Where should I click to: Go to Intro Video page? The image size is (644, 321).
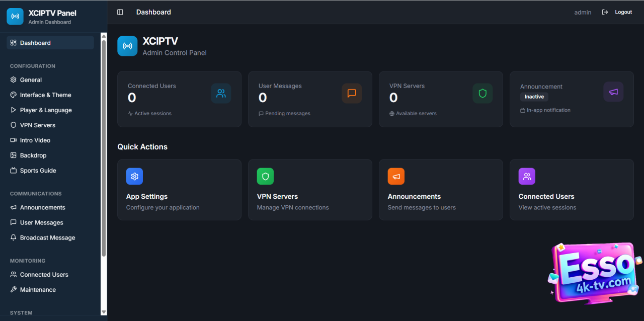35,140
